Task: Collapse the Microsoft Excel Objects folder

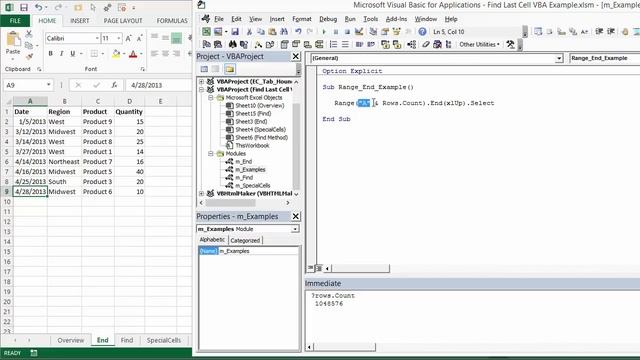Action: tap(211, 98)
